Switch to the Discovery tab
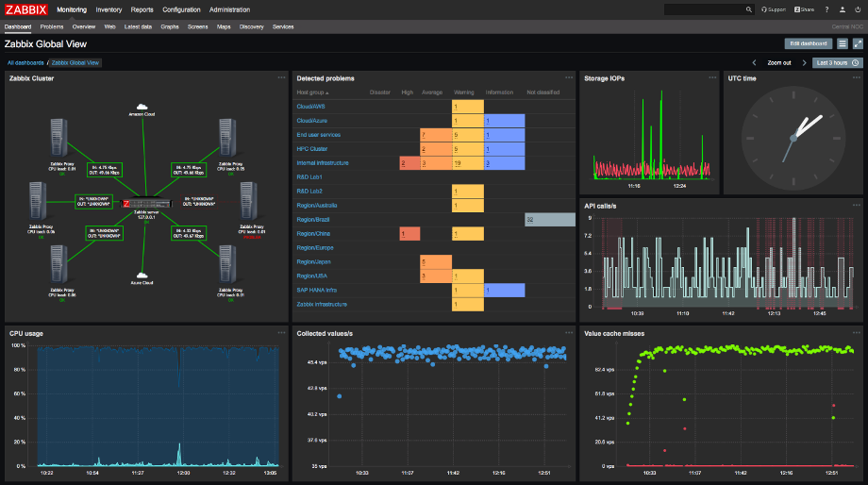Image resolution: width=868 pixels, height=485 pixels. 251,26
